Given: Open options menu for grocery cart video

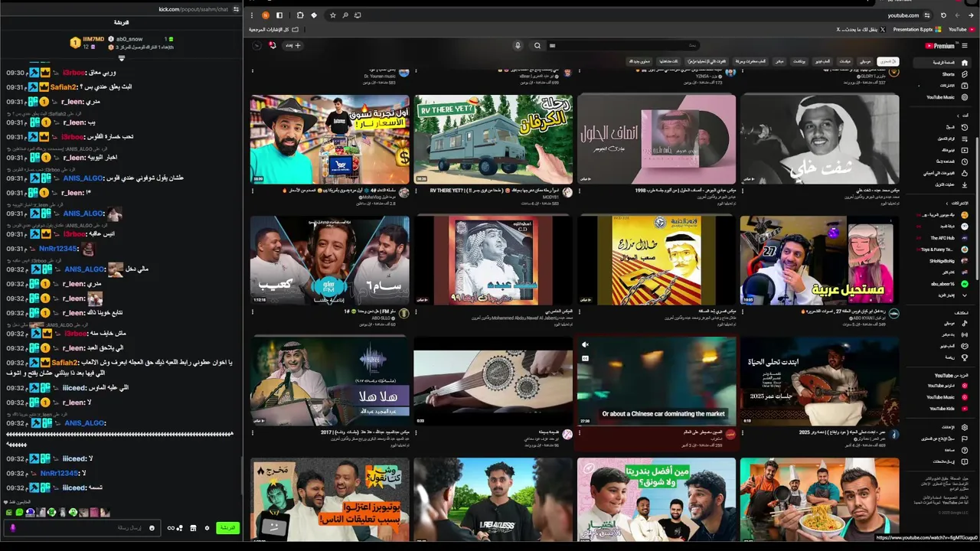Looking at the screenshot, I should 253,191.
